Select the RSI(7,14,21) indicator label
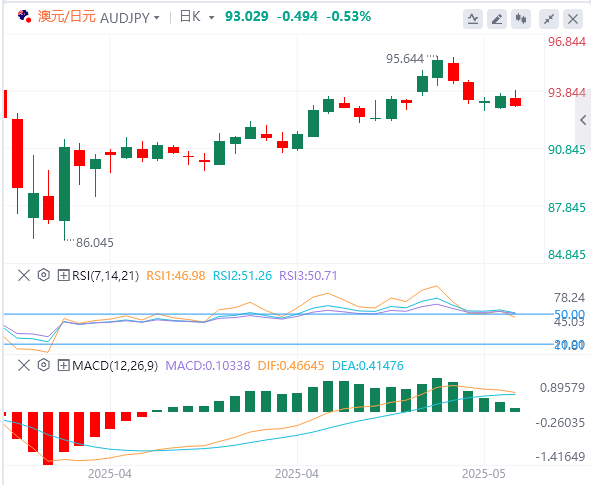The width and height of the screenshot is (591, 485). coord(105,275)
